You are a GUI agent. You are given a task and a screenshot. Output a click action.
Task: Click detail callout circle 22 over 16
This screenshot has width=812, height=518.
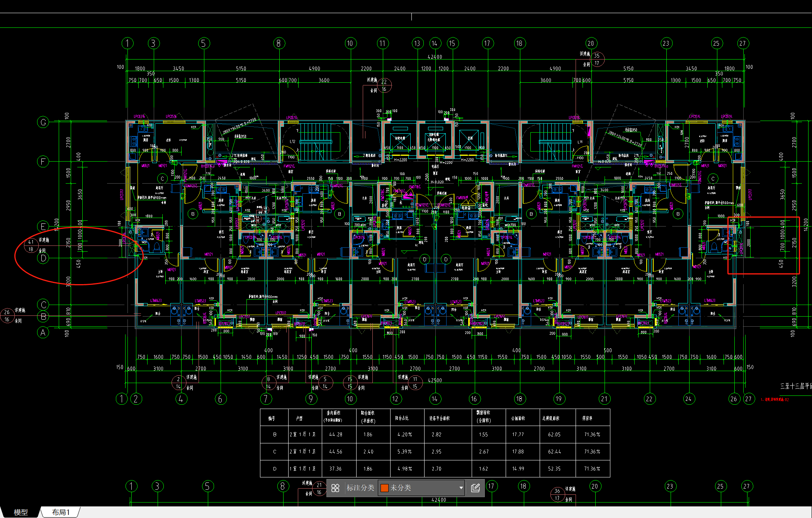(x=384, y=85)
